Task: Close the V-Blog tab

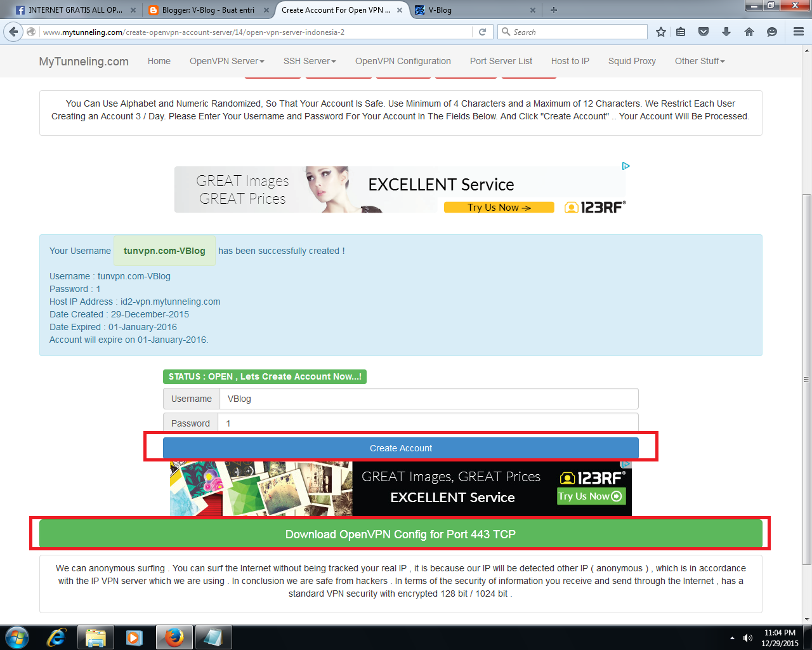Action: point(533,10)
